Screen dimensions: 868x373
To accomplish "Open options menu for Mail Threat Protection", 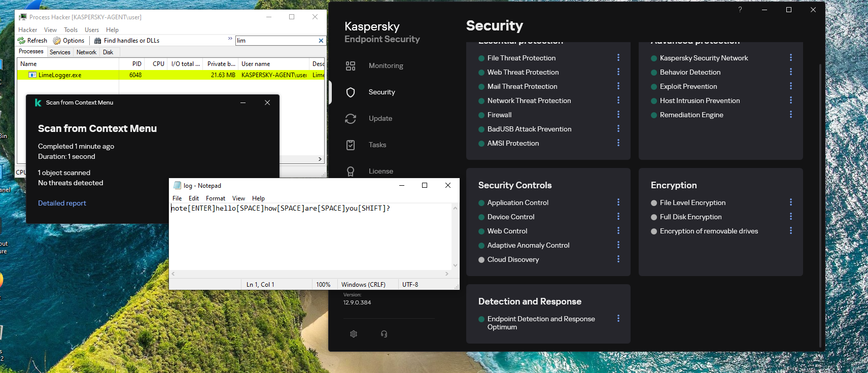I will 618,86.
